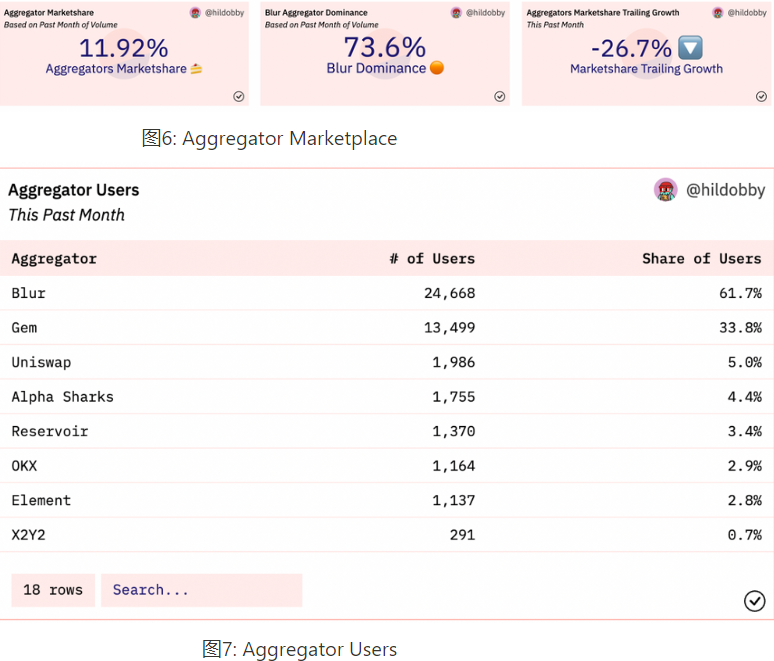Click the Aggregators Marketshare Trailing Growth card title
This screenshot has width=774, height=661.
pyautogui.click(x=603, y=13)
